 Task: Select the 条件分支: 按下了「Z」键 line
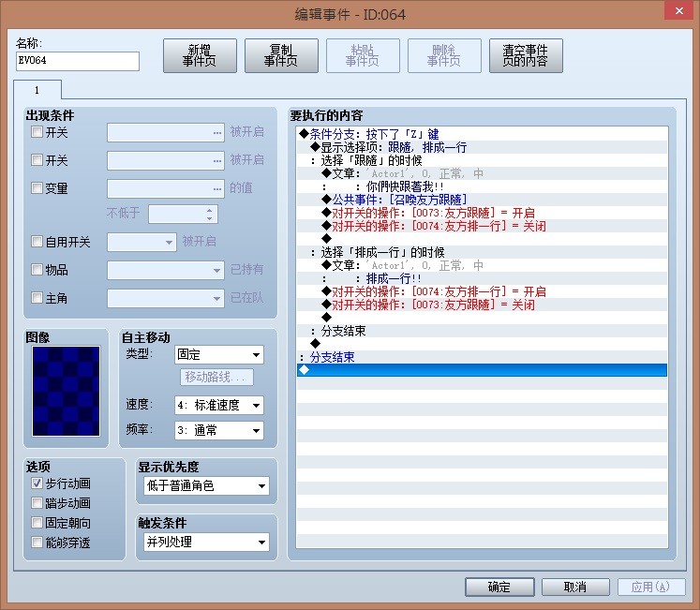pyautogui.click(x=483, y=134)
